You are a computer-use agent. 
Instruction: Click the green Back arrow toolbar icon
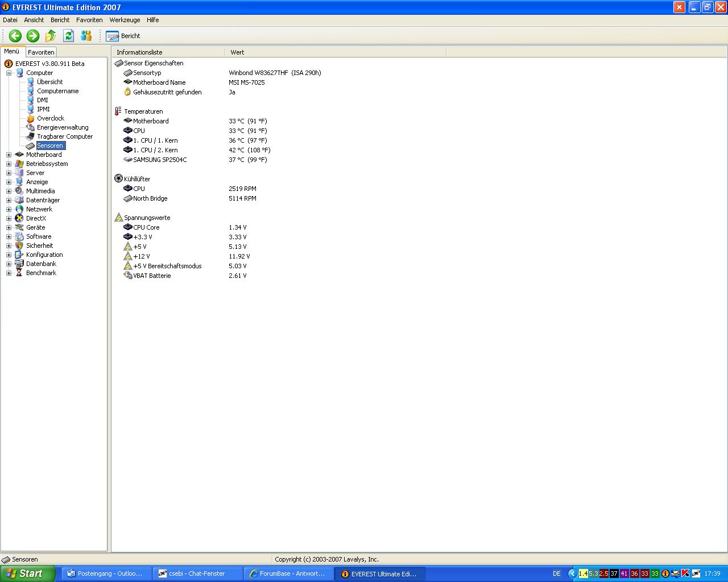coord(15,36)
